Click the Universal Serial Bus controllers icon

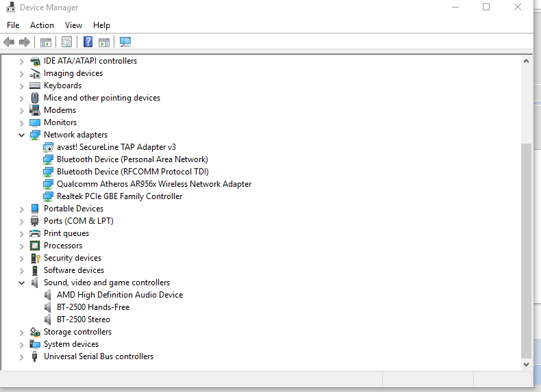[x=34, y=356]
